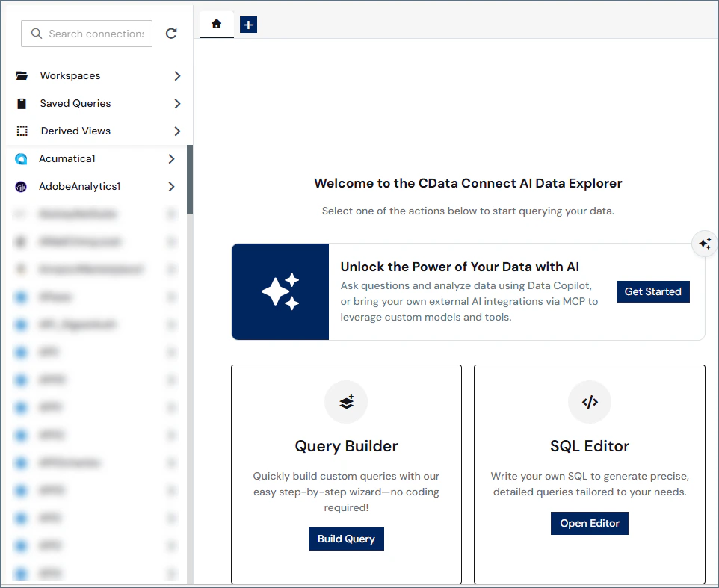The image size is (719, 588).
Task: Click the Acumatica1 connection icon
Action: 21,159
